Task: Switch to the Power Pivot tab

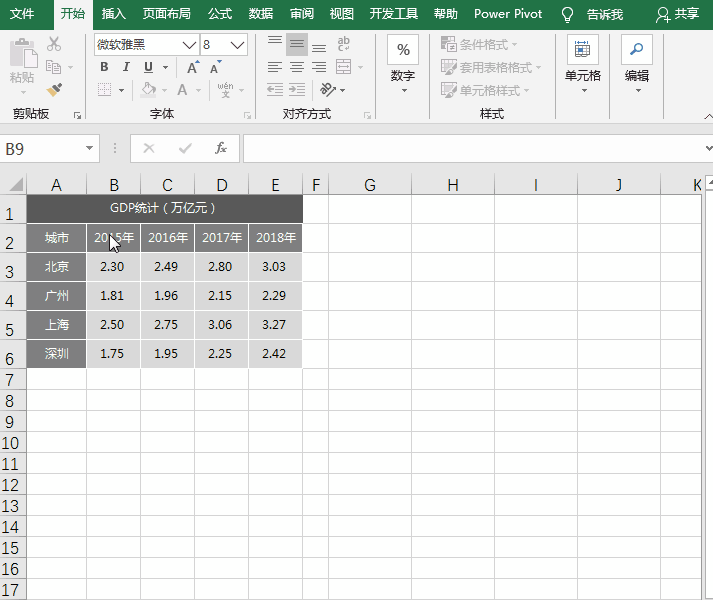Action: [x=508, y=14]
